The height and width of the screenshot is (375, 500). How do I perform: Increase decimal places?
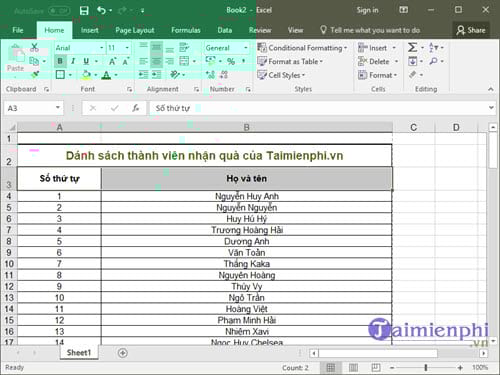point(210,75)
